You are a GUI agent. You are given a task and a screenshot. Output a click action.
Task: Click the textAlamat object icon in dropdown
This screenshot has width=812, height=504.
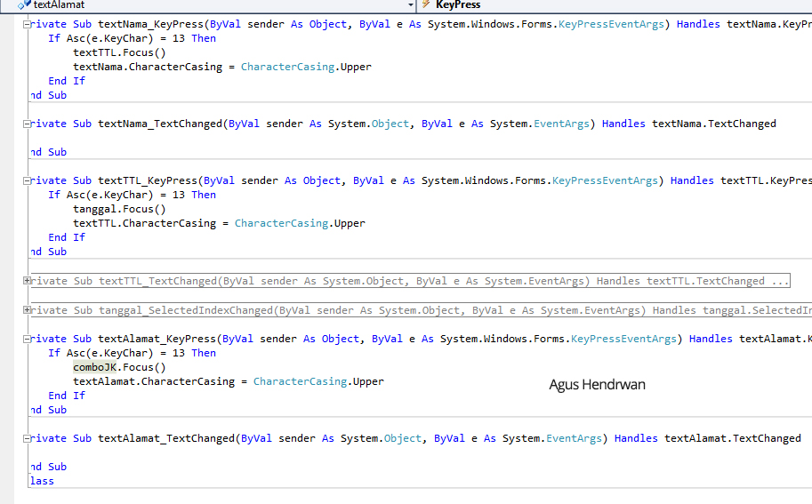(24, 4)
